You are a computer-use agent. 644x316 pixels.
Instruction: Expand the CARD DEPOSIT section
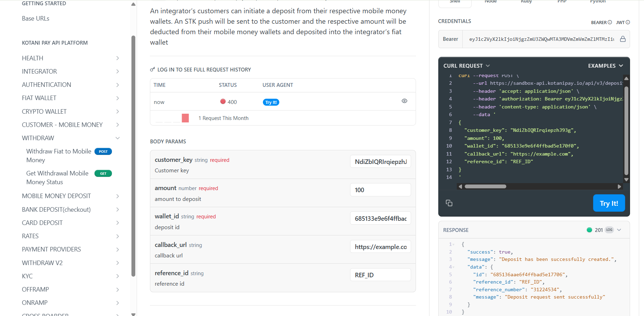tap(118, 223)
